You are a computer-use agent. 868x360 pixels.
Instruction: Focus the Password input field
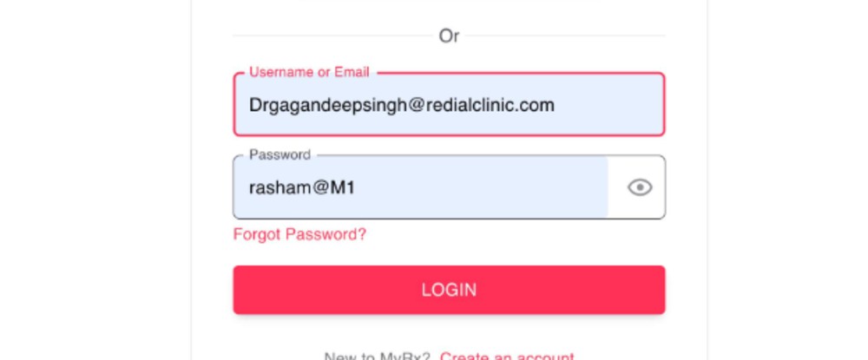pos(420,187)
